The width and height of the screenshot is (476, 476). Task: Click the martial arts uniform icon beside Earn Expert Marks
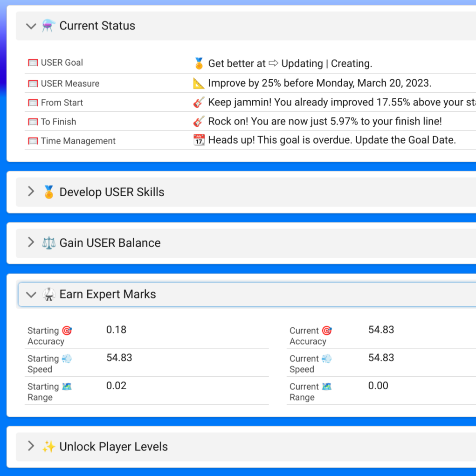tap(48, 294)
